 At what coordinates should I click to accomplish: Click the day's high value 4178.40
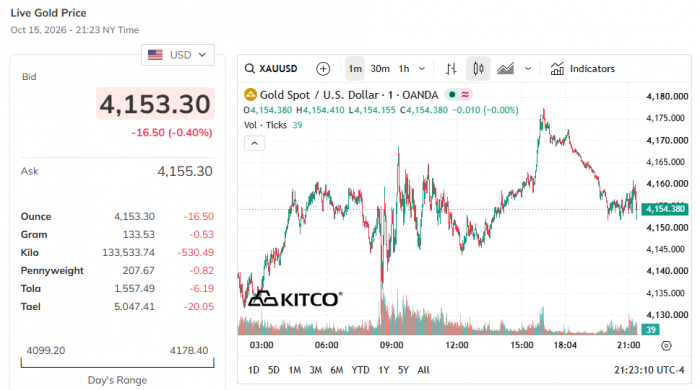coord(189,350)
